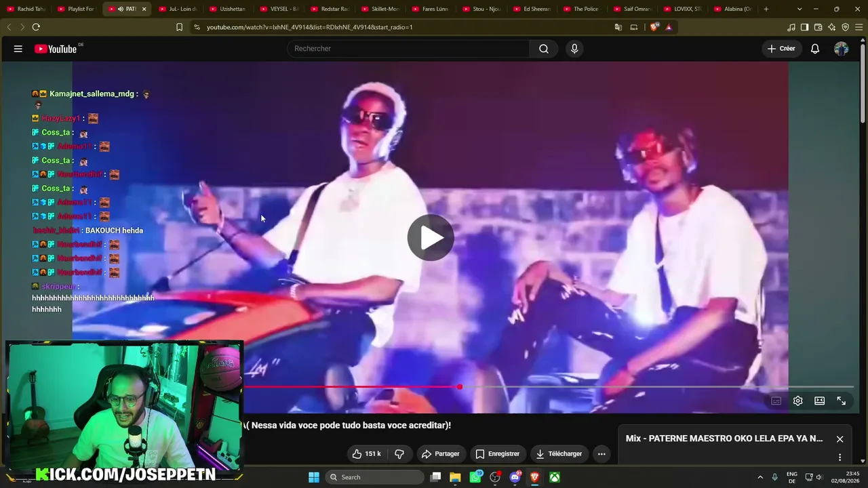Screen dimensions: 868x488
Task: Click the Créer button
Action: 781,49
